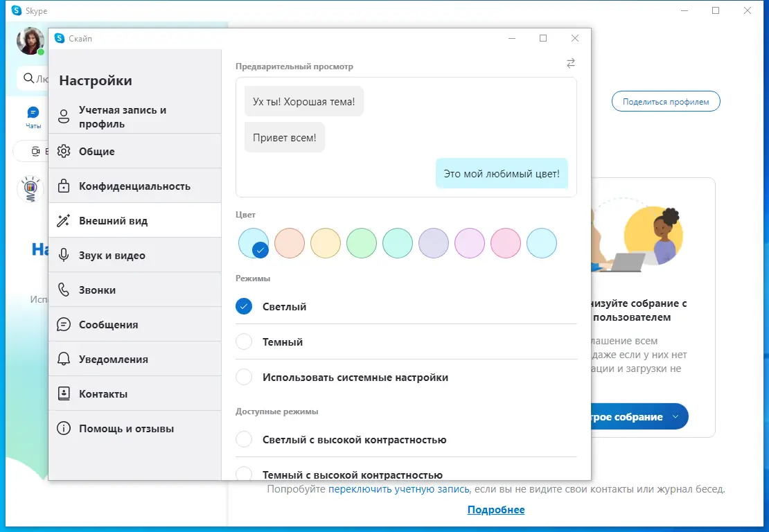Go to Уведомления settings

point(135,360)
